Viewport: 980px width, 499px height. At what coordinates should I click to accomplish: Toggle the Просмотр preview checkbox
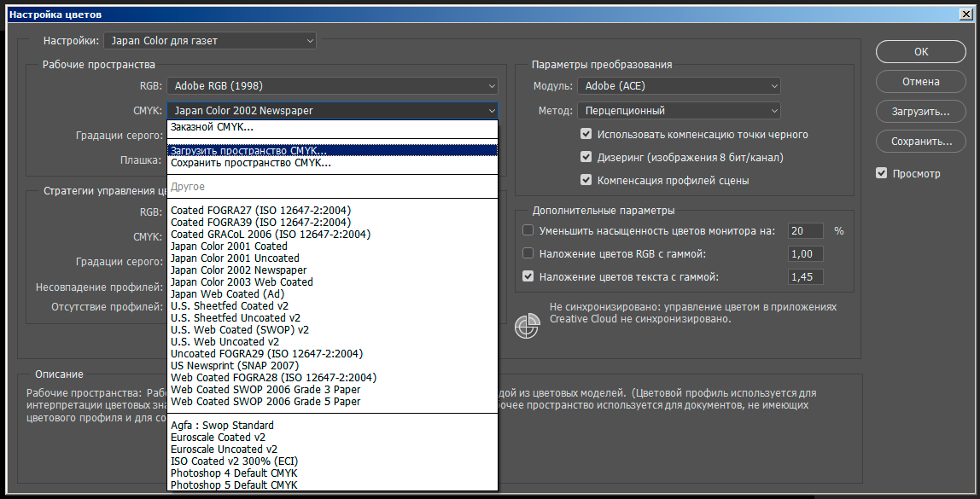(x=882, y=173)
